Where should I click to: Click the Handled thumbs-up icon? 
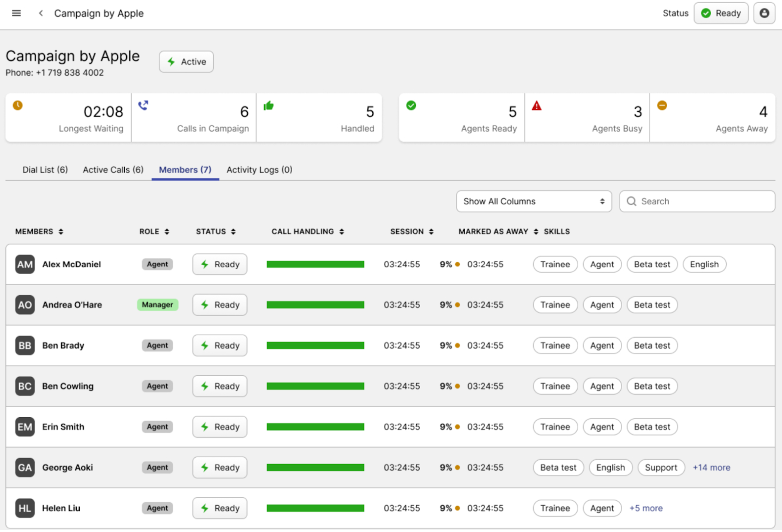268,106
